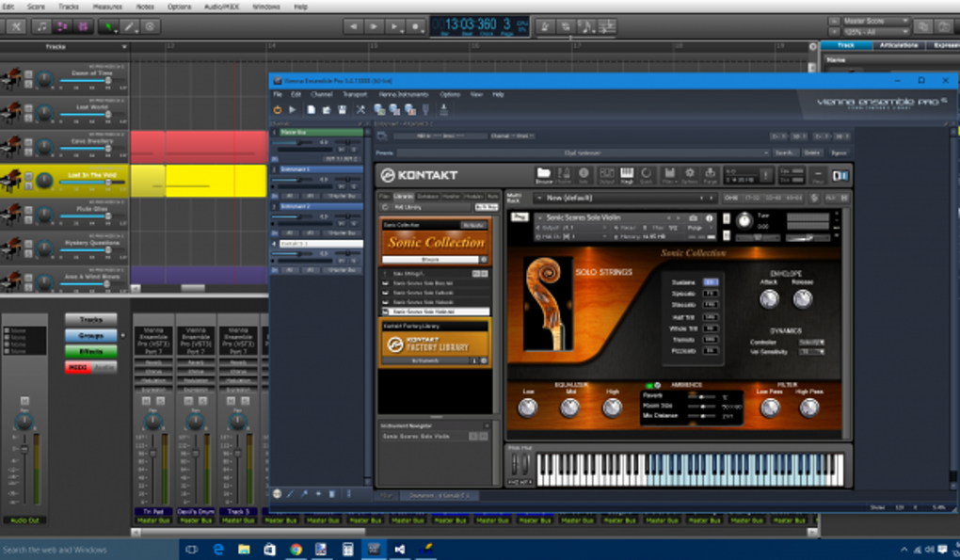
Task: Click the Attack envelope knob
Action: pyautogui.click(x=769, y=298)
